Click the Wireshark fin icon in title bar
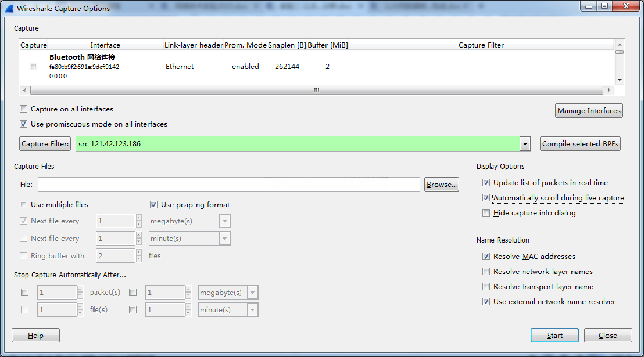This screenshot has width=644, height=357. [9, 8]
